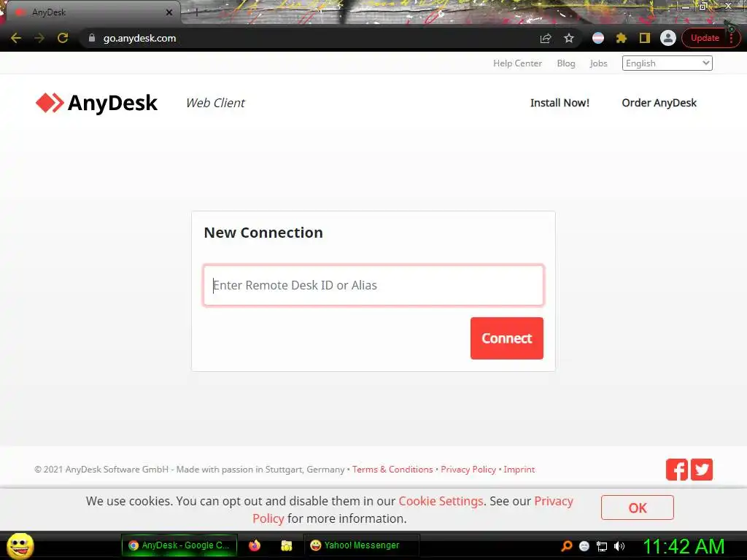Close the AnyDesk browser tab
Image resolution: width=747 pixels, height=560 pixels.
click(169, 12)
